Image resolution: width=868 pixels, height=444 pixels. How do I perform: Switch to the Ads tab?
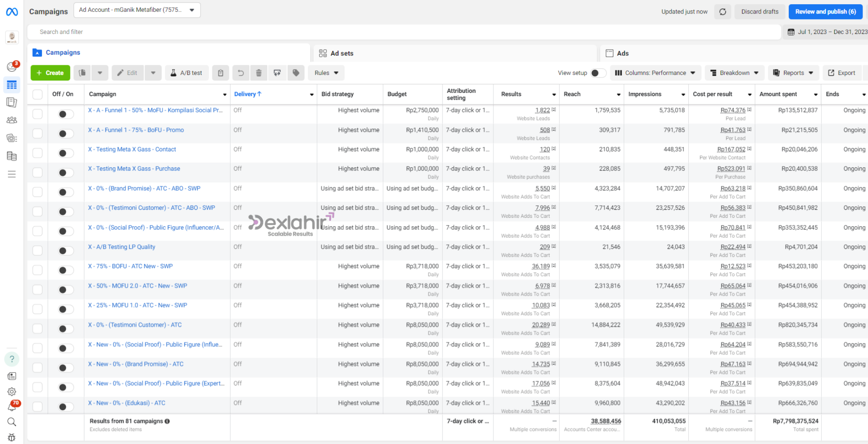tap(622, 53)
